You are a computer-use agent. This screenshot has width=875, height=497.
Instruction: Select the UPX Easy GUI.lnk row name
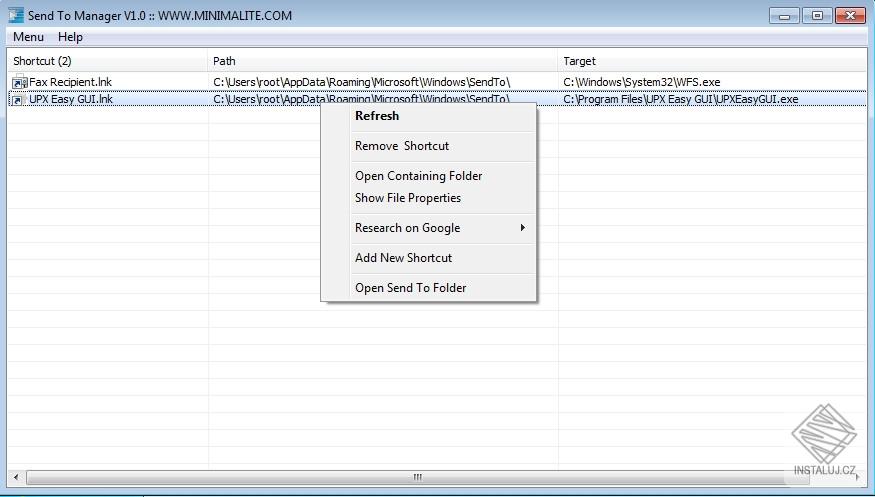[71, 99]
